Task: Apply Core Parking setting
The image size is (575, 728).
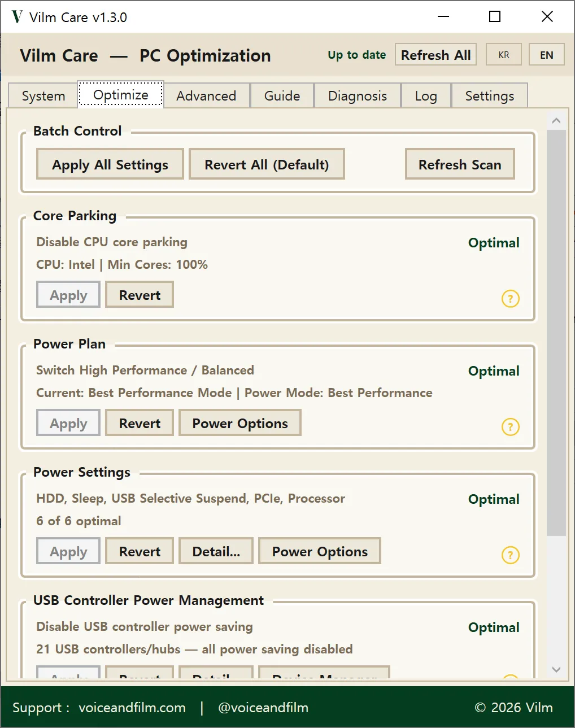Action: tap(68, 295)
